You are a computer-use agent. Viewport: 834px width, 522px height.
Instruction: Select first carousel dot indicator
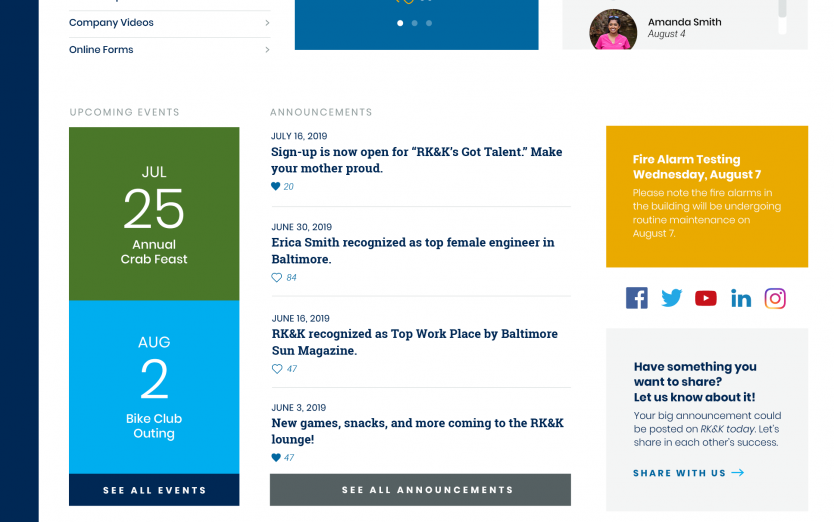[400, 22]
